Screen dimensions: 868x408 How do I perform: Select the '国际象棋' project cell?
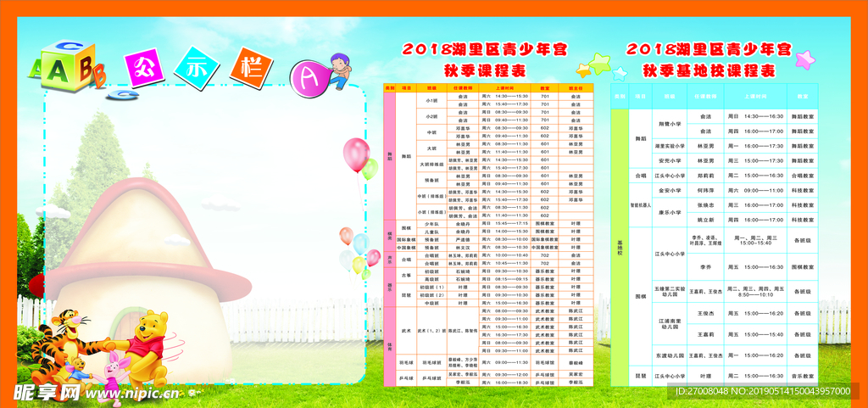tap(406, 240)
